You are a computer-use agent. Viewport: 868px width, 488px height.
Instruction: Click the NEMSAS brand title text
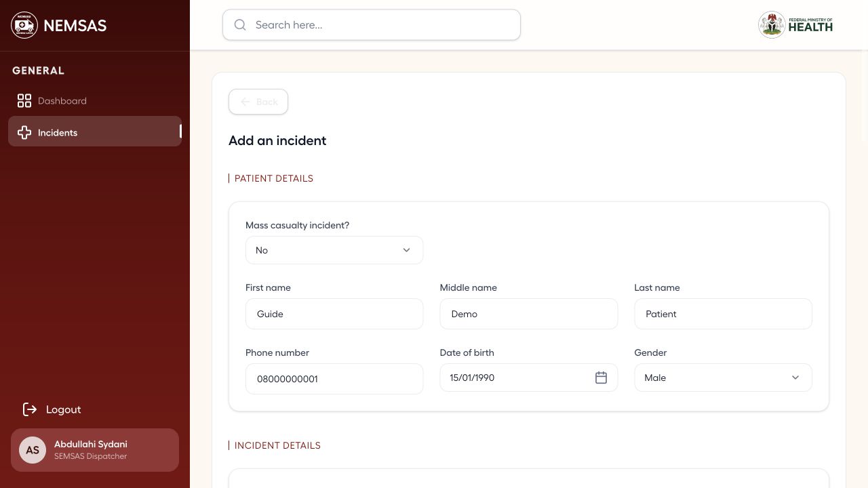point(75,26)
